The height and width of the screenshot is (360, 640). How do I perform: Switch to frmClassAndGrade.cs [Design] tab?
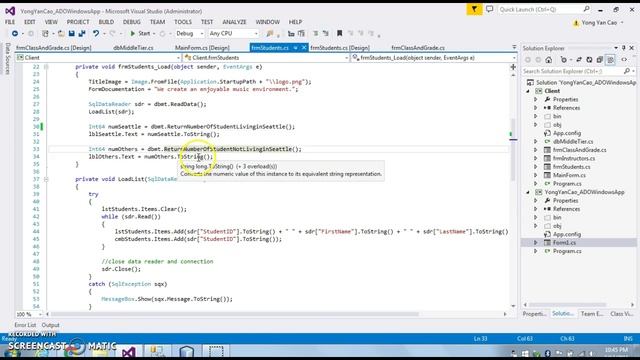click(x=53, y=48)
